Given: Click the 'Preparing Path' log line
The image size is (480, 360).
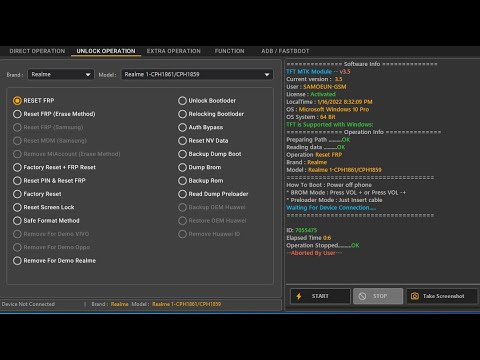Looking at the screenshot, I should pos(318,140).
